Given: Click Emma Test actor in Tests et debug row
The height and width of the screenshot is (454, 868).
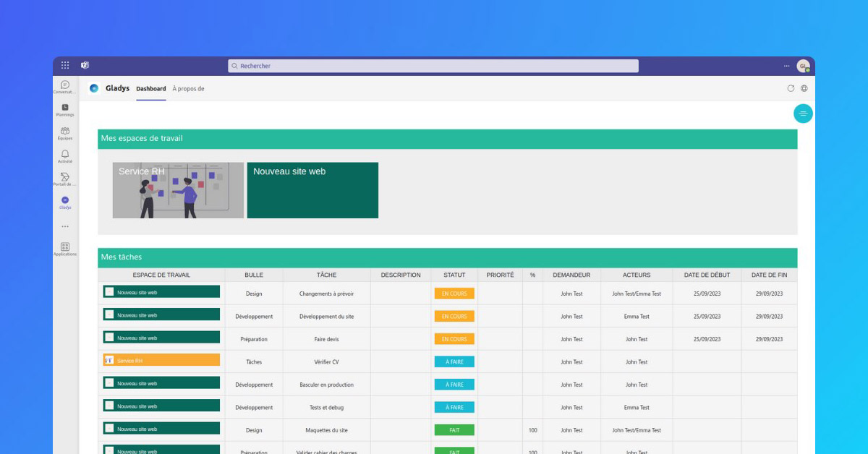Looking at the screenshot, I should [x=637, y=408].
